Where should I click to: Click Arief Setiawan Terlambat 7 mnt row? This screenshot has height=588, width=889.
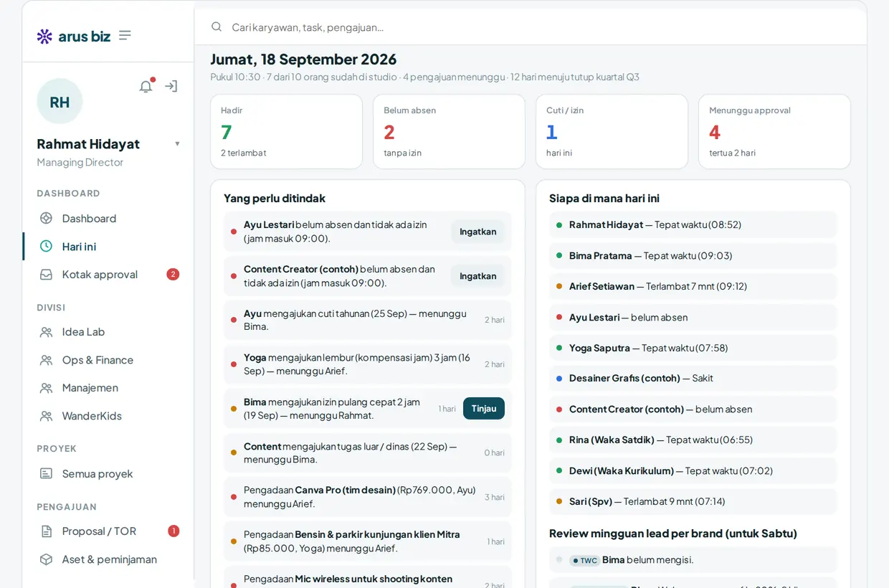693,286
